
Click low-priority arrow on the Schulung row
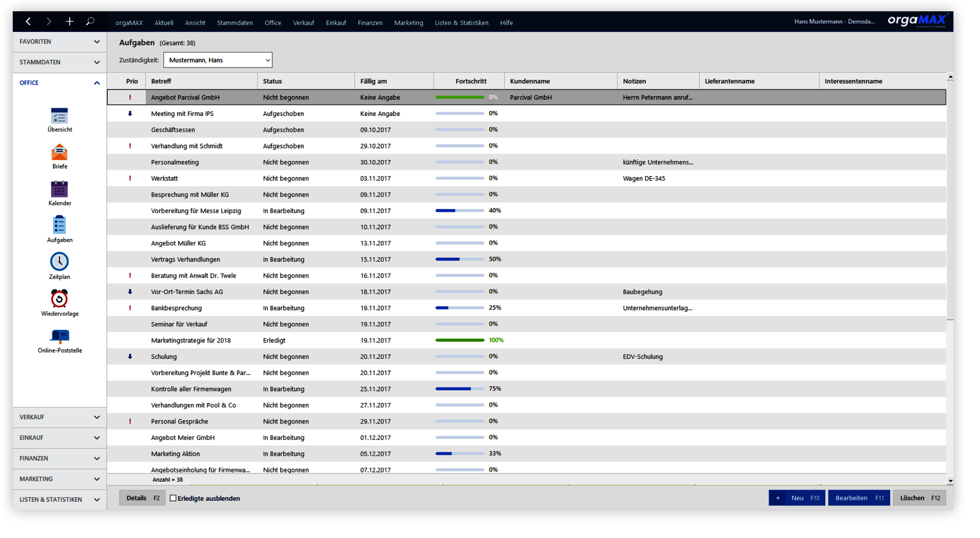(x=130, y=356)
